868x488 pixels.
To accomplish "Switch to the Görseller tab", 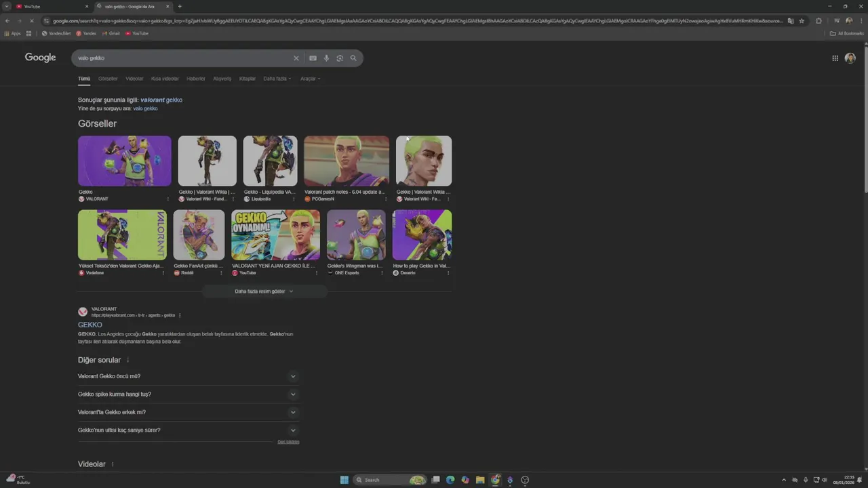I will click(108, 79).
